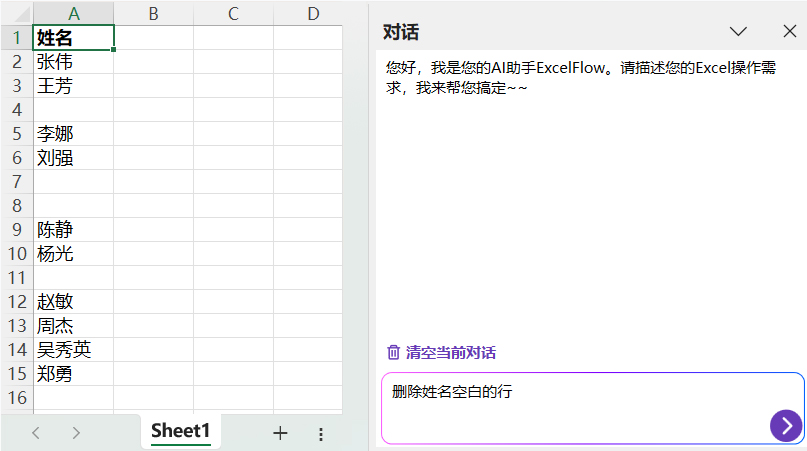Collapse the 对话 panel with the chevron
The height and width of the screenshot is (451, 807).
[x=739, y=31]
